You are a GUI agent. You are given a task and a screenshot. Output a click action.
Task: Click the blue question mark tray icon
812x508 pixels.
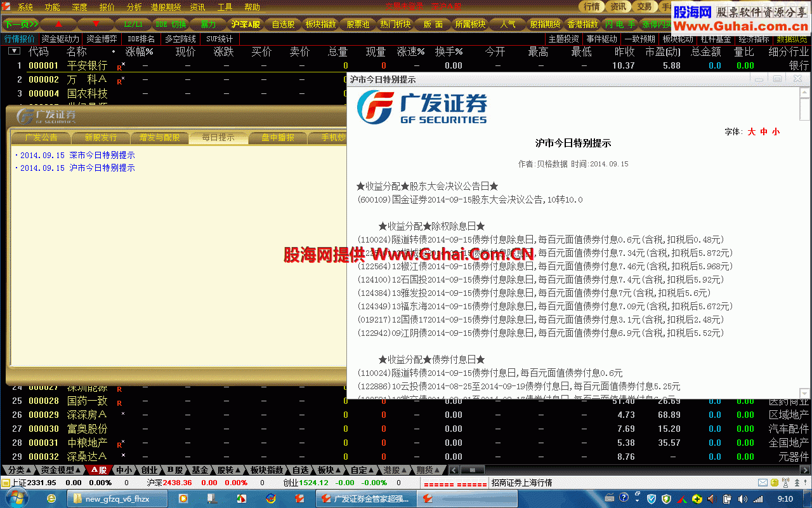click(624, 498)
